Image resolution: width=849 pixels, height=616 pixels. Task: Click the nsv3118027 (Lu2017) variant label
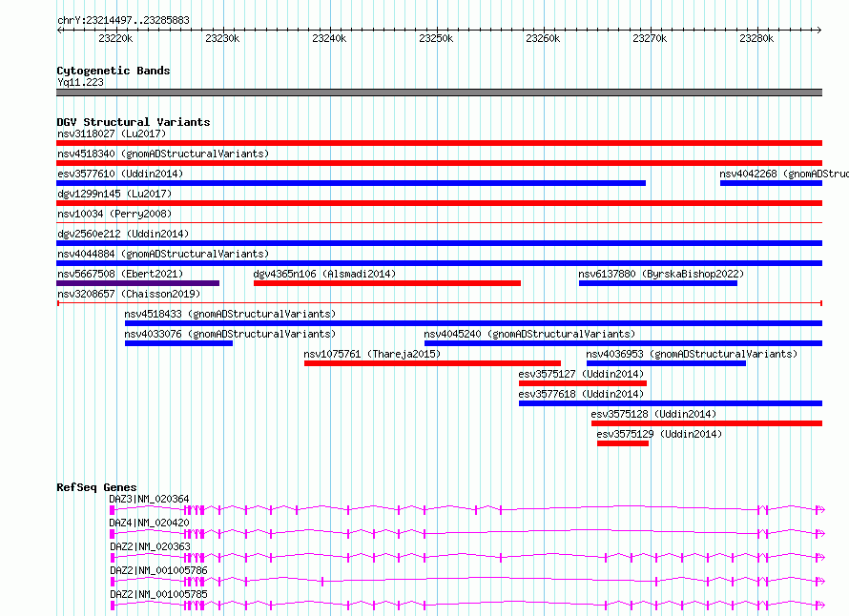[112, 133]
